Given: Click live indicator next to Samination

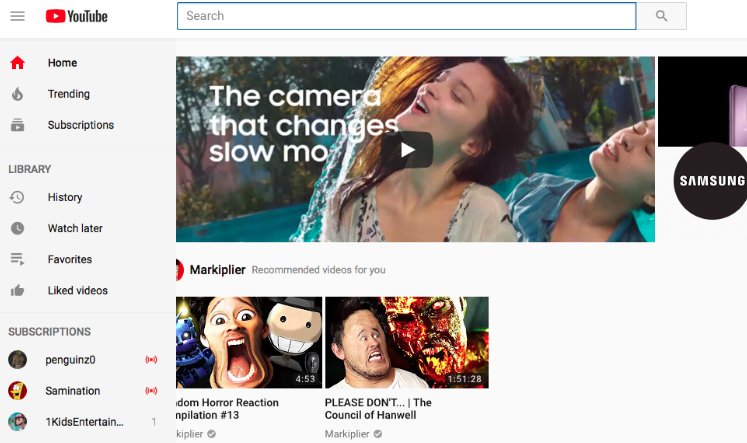Looking at the screenshot, I should click(x=151, y=391).
